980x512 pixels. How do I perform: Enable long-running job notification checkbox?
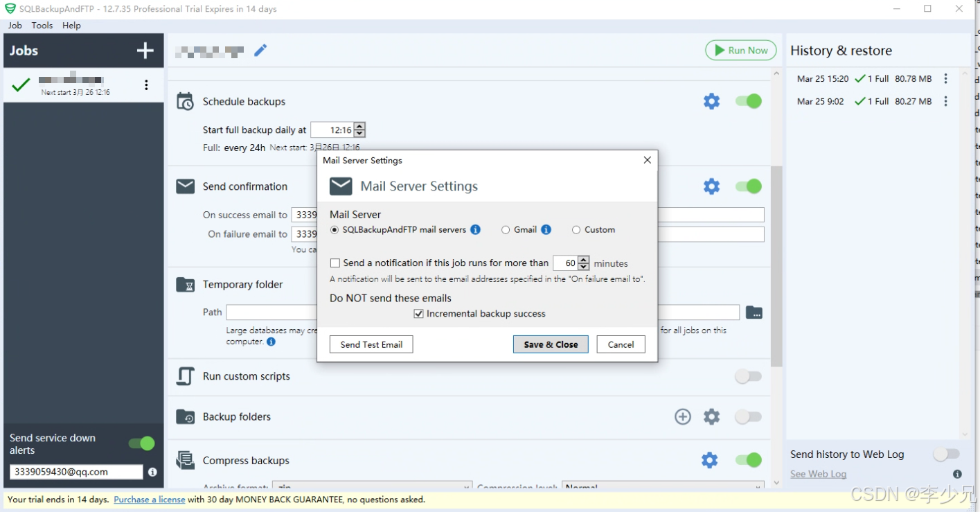[x=335, y=263]
